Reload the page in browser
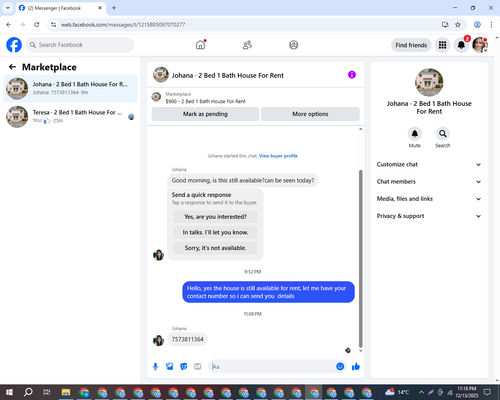Screen dimensions: 500x400 click(x=37, y=25)
